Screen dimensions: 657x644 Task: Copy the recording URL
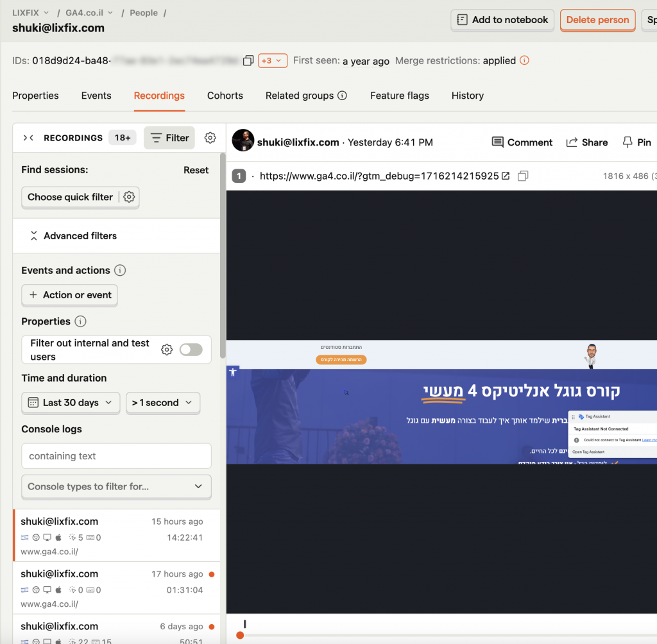523,176
